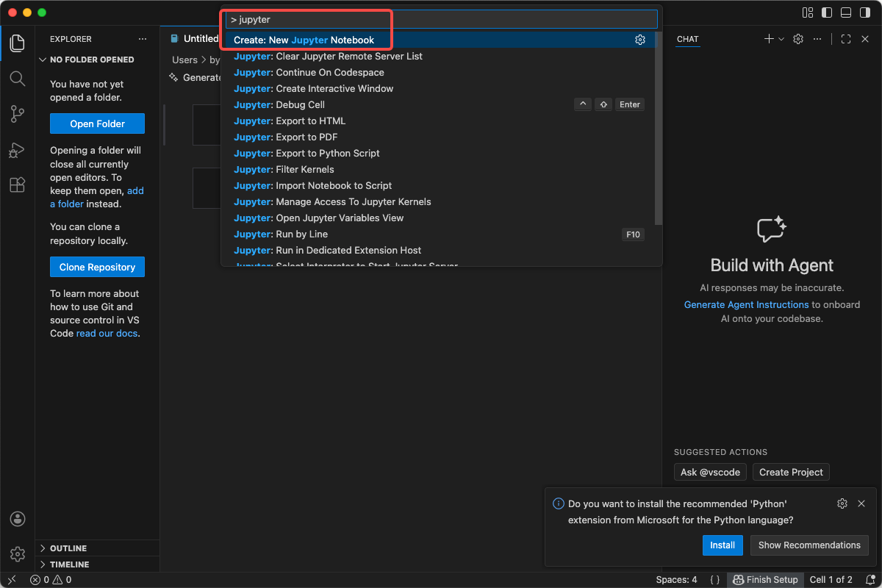Toggle the primary side bar layout button
The height and width of the screenshot is (588, 882).
pyautogui.click(x=827, y=12)
